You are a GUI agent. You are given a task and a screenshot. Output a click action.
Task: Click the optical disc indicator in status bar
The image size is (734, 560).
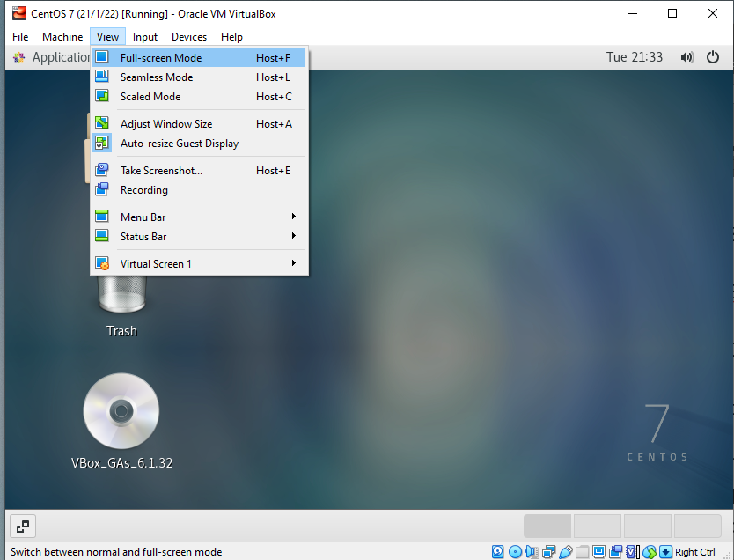point(515,551)
